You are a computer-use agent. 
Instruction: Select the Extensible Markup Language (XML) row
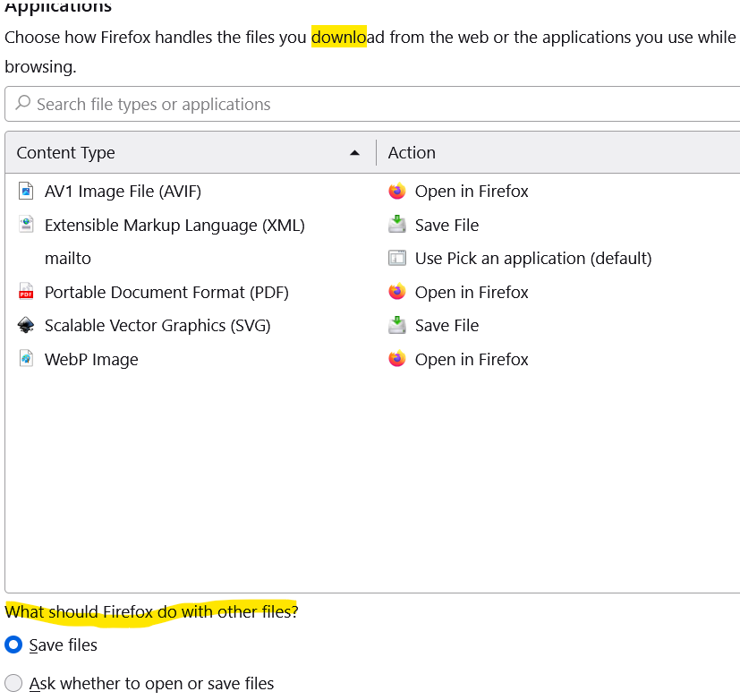coord(373,225)
